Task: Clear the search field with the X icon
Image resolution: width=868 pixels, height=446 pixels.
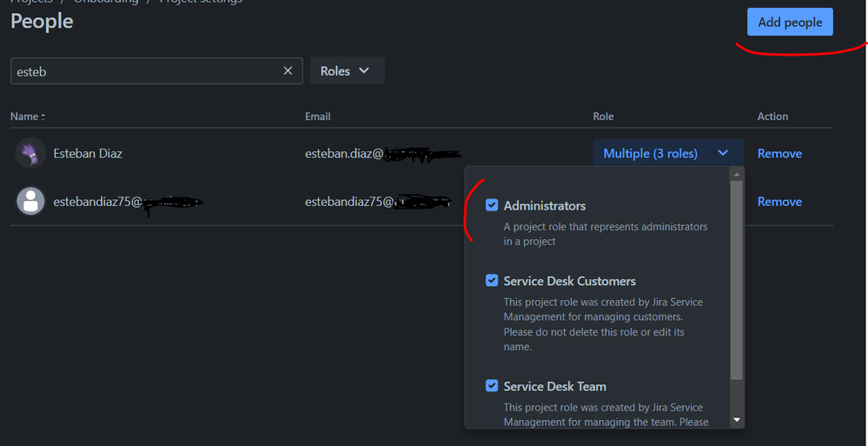Action: (x=288, y=71)
